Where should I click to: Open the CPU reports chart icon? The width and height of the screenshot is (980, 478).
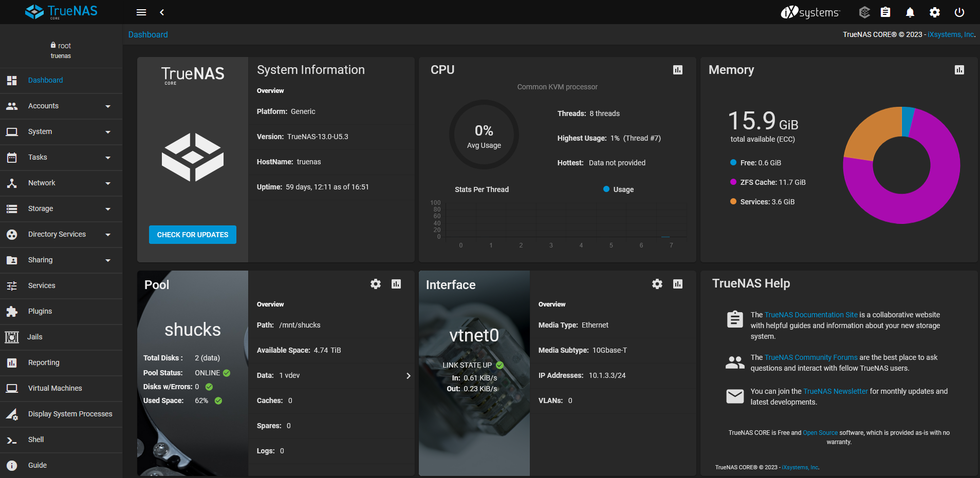tap(677, 70)
